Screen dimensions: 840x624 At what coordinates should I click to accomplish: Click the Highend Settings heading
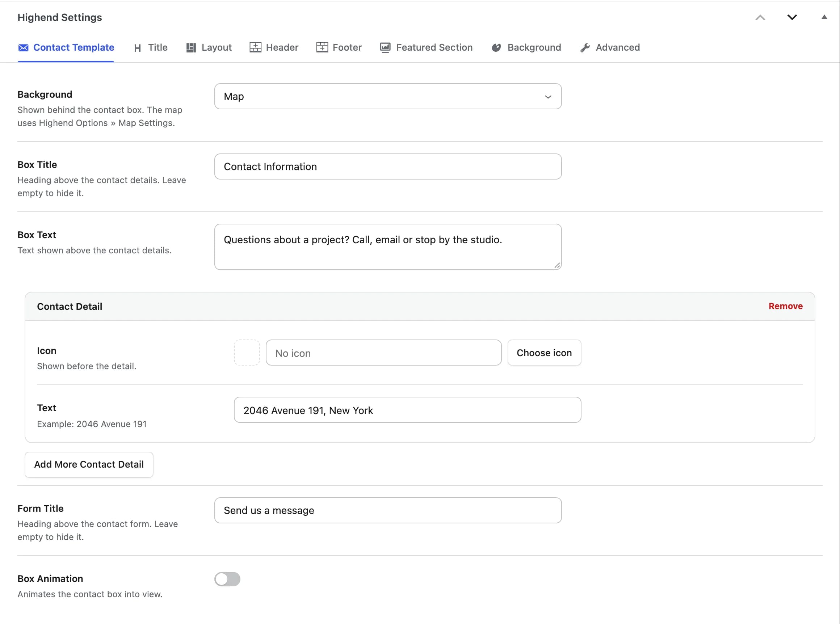pos(60,17)
